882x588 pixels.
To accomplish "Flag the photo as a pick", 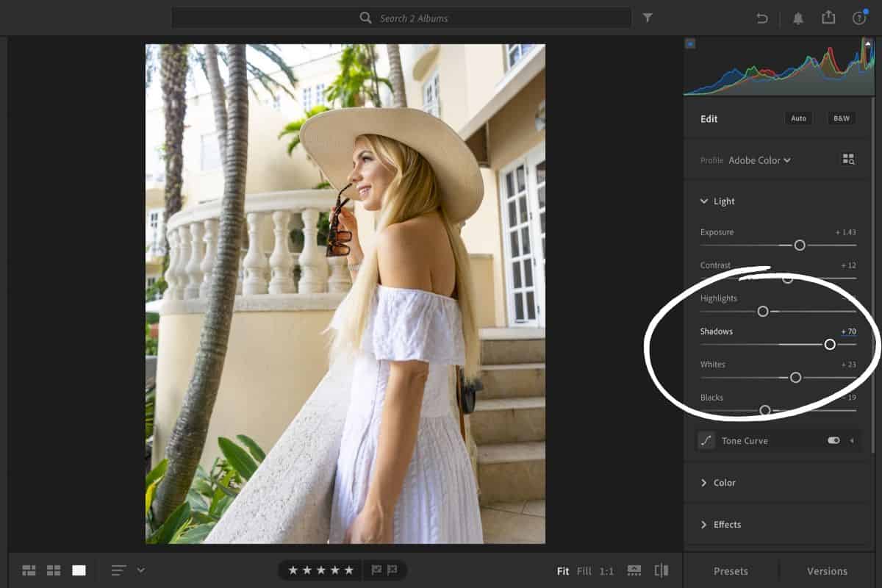I will (376, 570).
